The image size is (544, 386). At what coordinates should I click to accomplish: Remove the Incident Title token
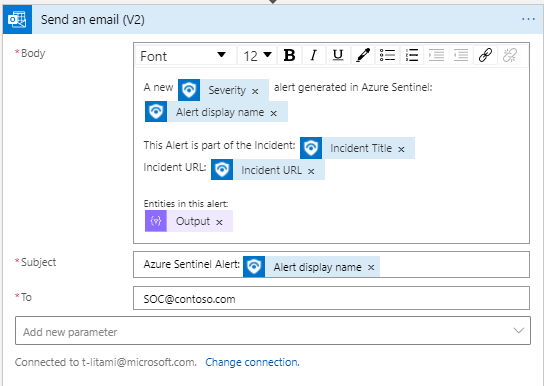click(x=401, y=149)
